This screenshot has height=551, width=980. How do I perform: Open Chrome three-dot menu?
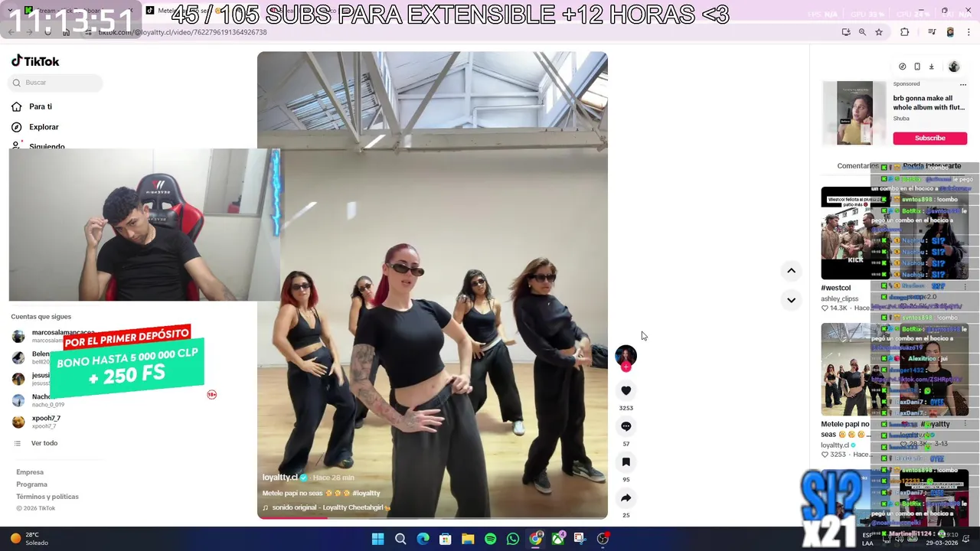tap(969, 32)
